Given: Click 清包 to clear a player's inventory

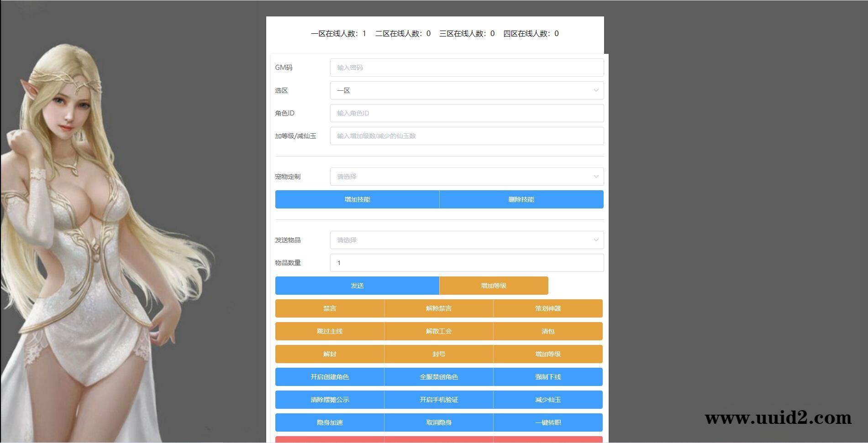Looking at the screenshot, I should coord(547,331).
